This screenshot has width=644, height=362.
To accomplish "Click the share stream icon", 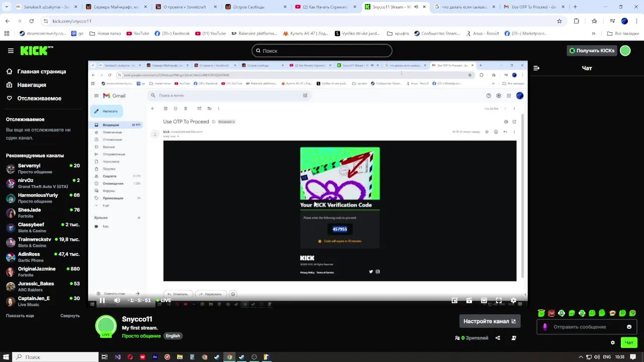I will pos(498,338).
